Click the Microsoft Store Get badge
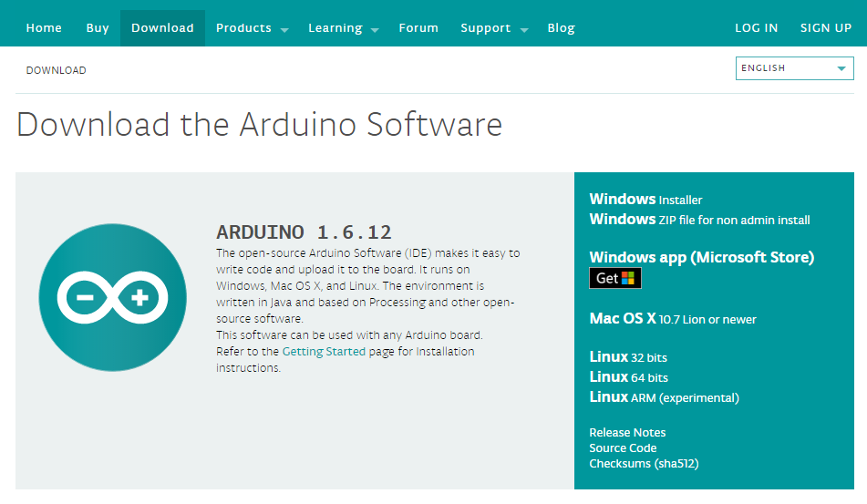 [x=614, y=278]
